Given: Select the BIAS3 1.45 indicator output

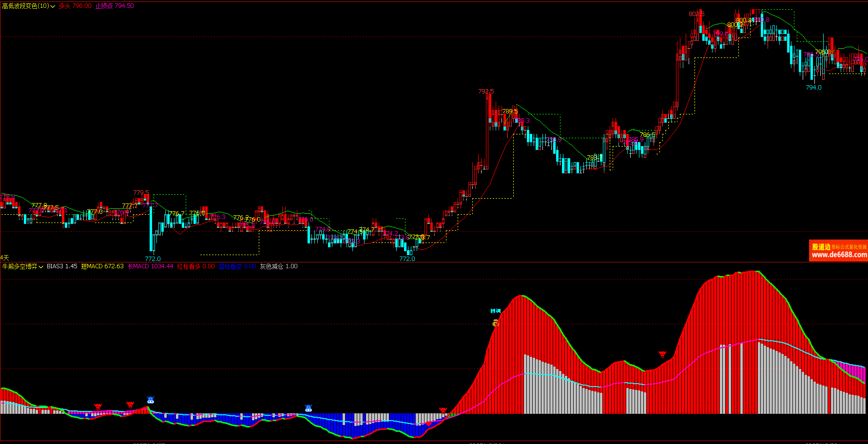Looking at the screenshot, I should tap(62, 266).
